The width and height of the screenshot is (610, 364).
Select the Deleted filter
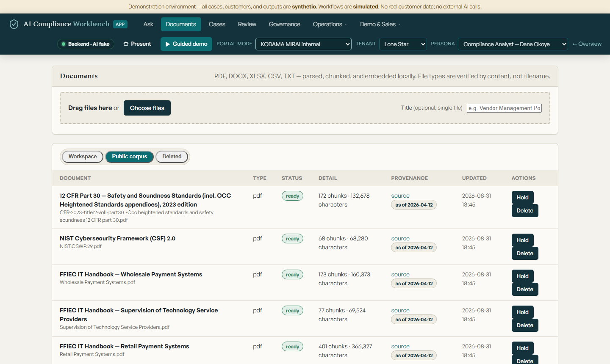pos(172,157)
